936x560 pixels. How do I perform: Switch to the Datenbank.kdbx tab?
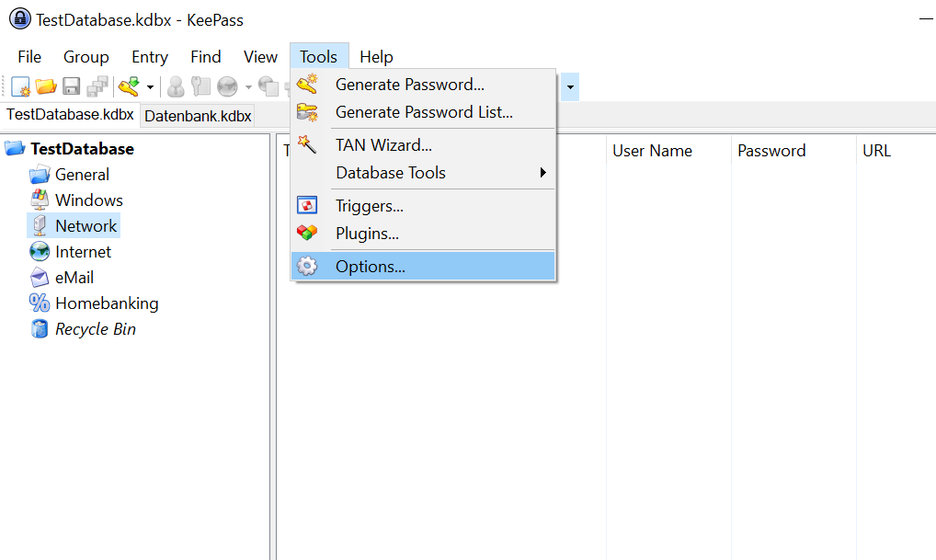point(198,116)
